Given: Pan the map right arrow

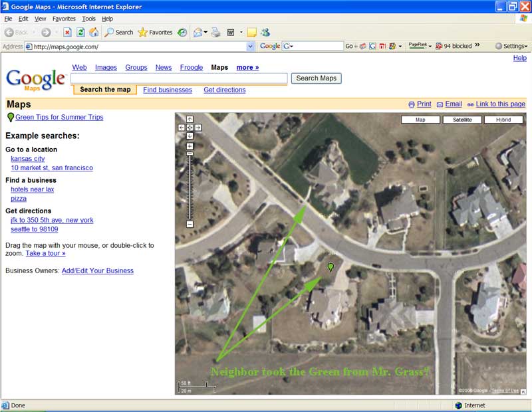Looking at the screenshot, I should click(x=198, y=128).
